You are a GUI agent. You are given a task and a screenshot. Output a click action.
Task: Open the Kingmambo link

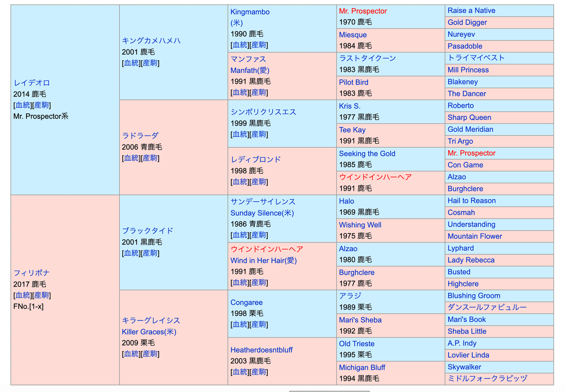pyautogui.click(x=250, y=12)
